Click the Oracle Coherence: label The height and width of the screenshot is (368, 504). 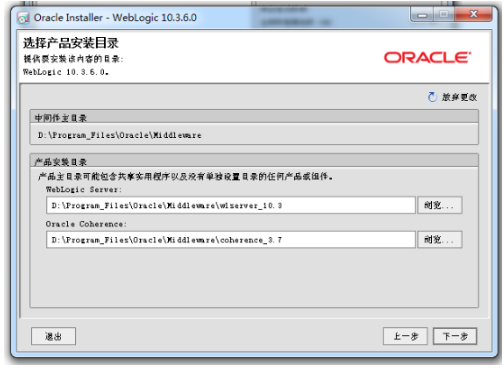click(x=86, y=224)
